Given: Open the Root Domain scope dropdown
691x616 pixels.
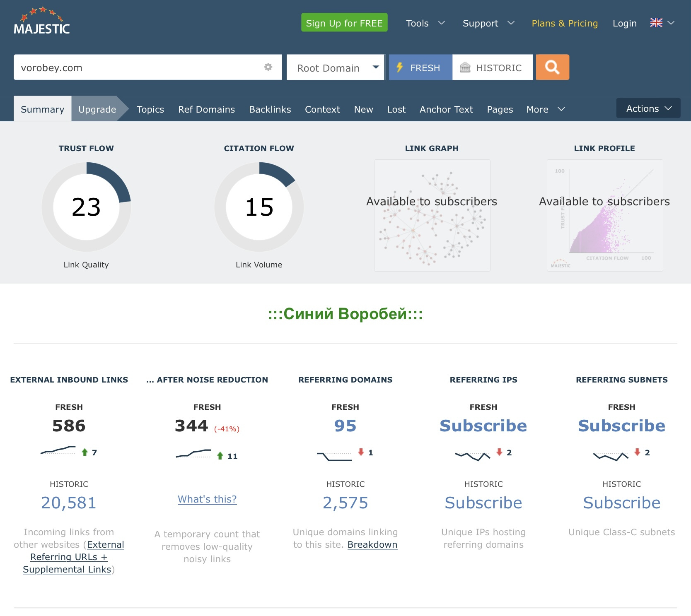Looking at the screenshot, I should (336, 67).
